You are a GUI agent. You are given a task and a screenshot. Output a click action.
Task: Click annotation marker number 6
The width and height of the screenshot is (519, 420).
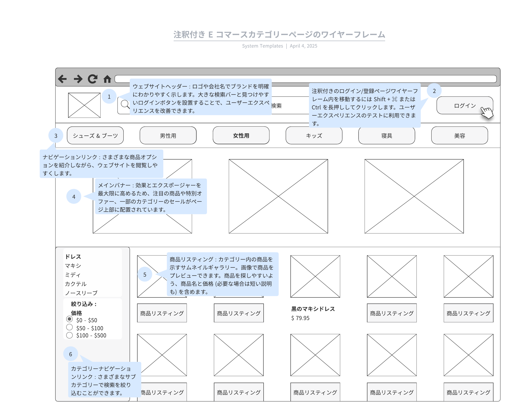(70, 354)
